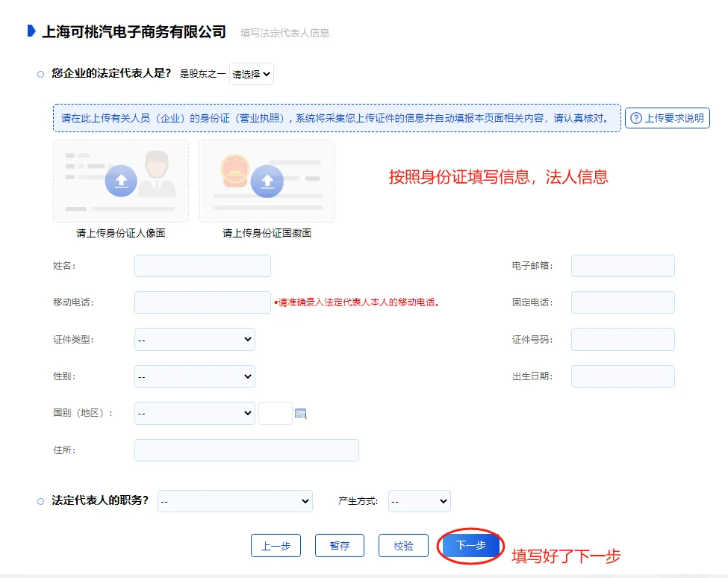The image size is (728, 578).
Task: Click the 校验 button
Action: coord(403,546)
